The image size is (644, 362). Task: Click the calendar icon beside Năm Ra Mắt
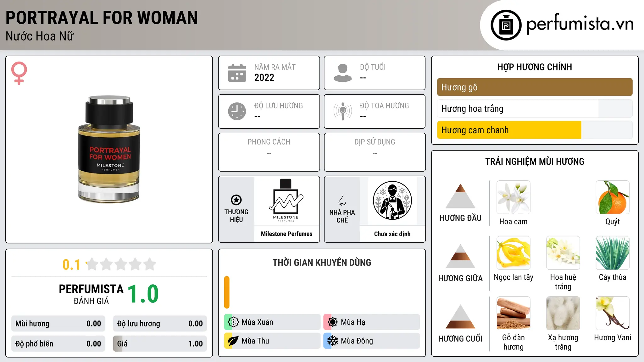pos(237,73)
